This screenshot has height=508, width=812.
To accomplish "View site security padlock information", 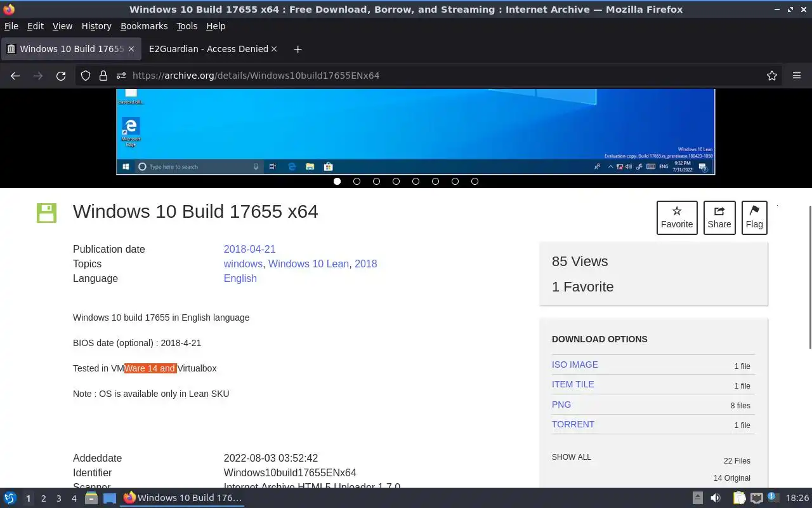I will click(x=103, y=76).
